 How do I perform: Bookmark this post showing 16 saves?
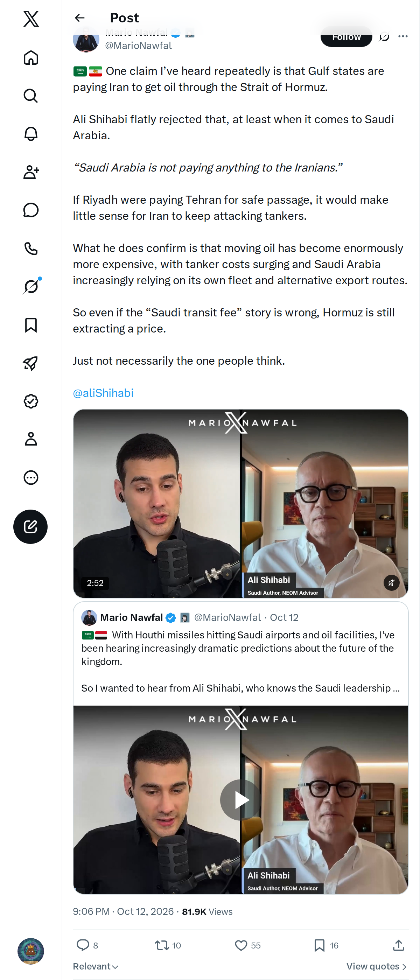coord(320,945)
